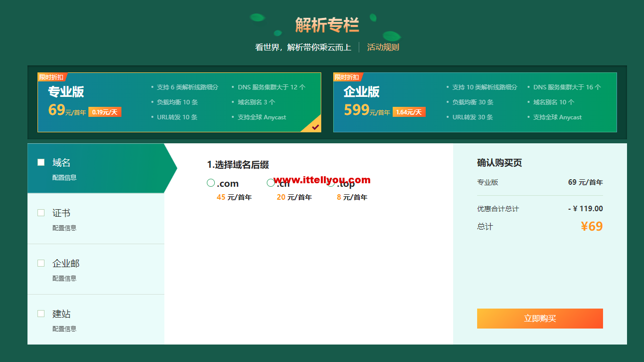Toggle the 域名 checkbox in sidebar
This screenshot has height=362, width=644.
pyautogui.click(x=41, y=162)
